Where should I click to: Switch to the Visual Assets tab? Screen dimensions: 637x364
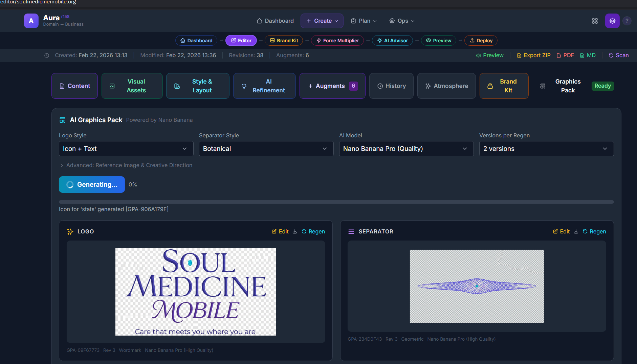132,86
